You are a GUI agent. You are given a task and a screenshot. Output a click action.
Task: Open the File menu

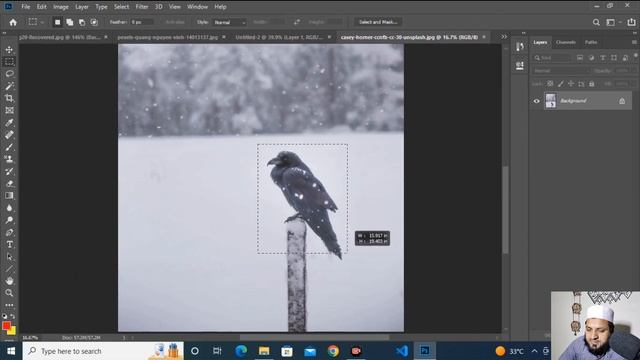[x=25, y=7]
